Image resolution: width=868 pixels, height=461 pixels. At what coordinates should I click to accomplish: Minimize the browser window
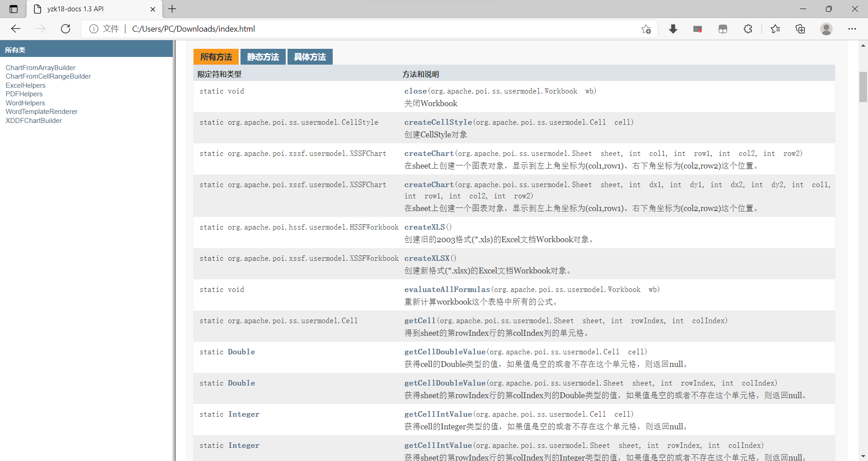tap(803, 9)
